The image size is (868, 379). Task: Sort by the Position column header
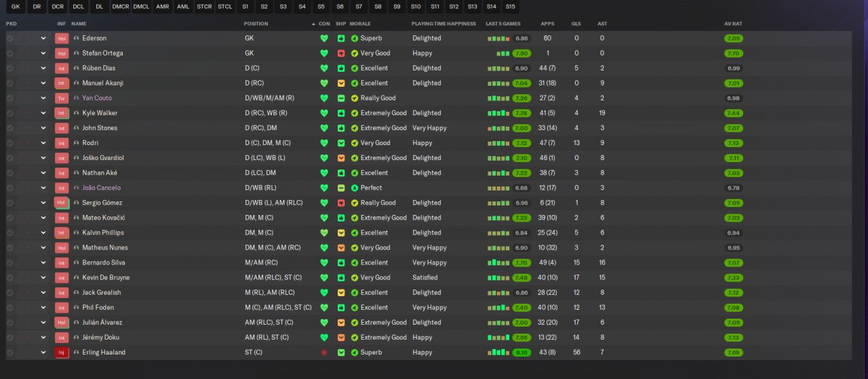(x=256, y=24)
